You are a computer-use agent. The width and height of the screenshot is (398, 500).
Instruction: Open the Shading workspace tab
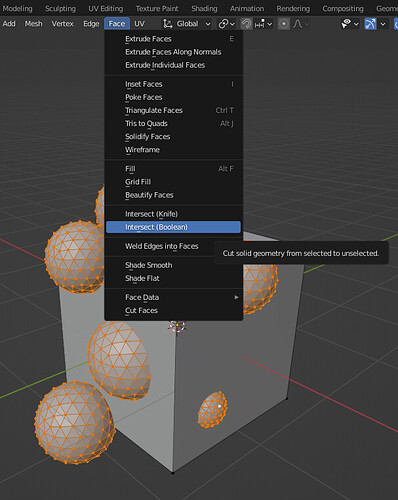(x=204, y=8)
